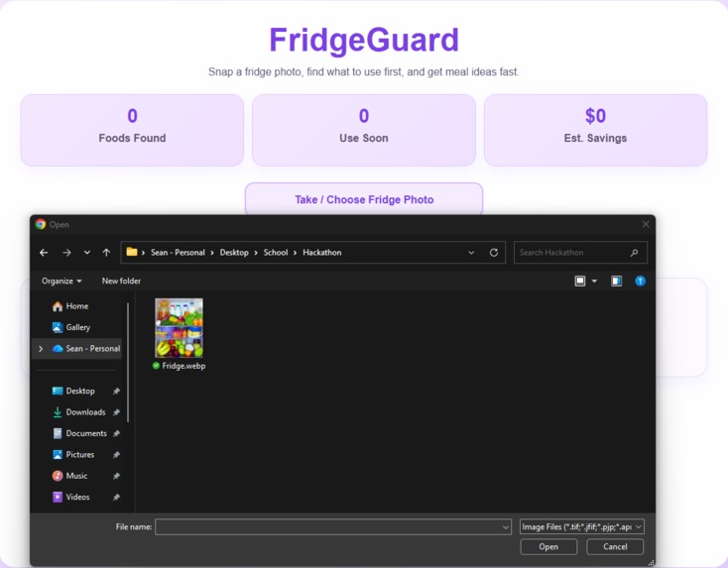The height and width of the screenshot is (568, 728).
Task: Click the File name input field
Action: click(x=327, y=526)
